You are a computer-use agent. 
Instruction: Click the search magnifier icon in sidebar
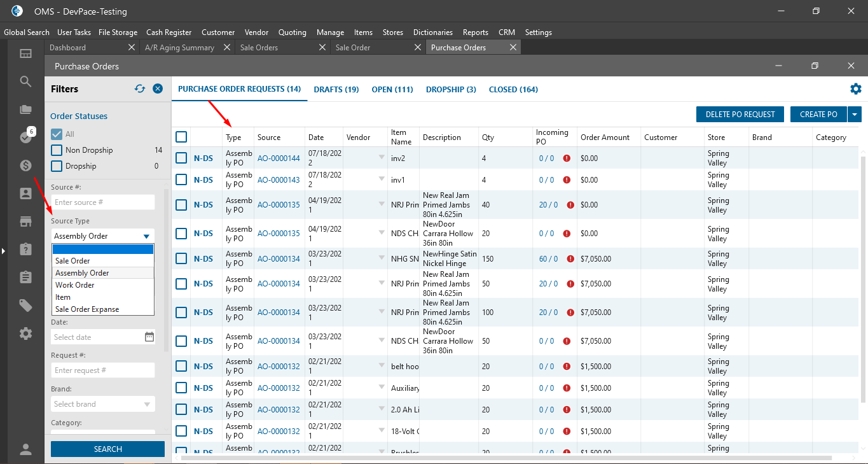[25, 81]
